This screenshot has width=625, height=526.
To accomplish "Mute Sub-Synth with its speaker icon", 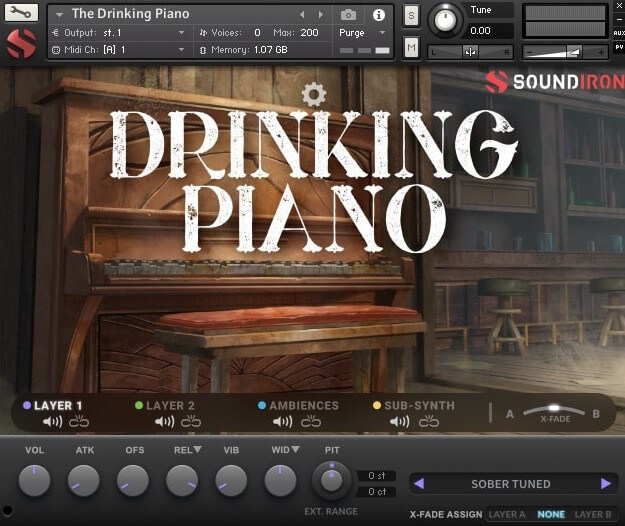I will click(399, 421).
